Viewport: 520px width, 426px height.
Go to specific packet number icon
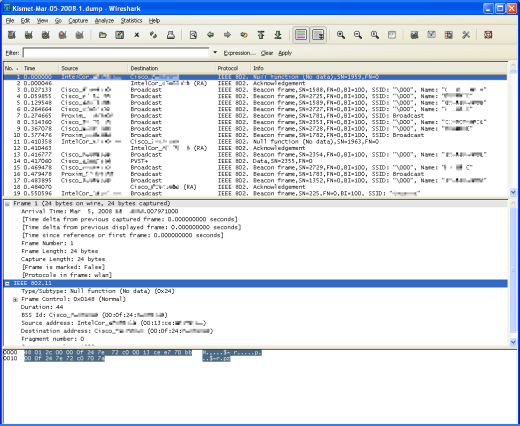pos(244,35)
